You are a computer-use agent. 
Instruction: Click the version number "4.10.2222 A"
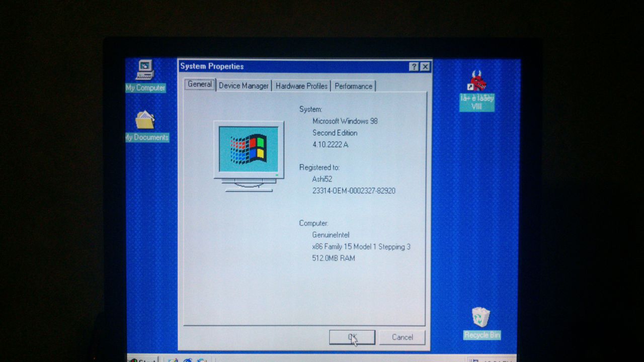click(330, 145)
